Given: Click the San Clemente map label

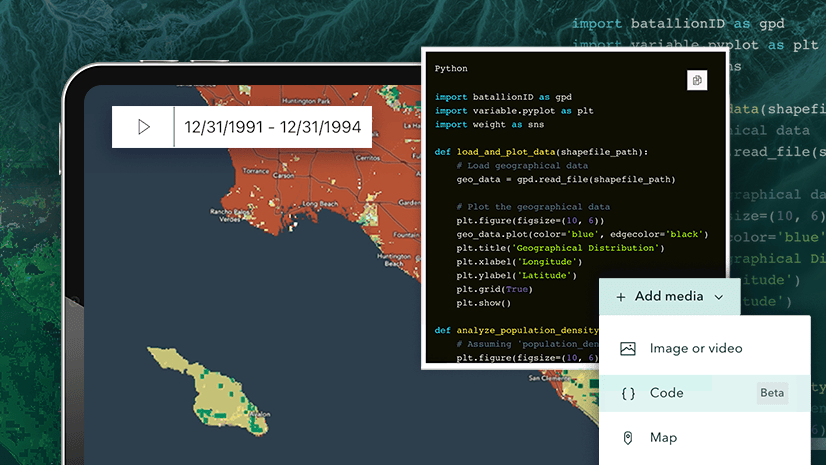Looking at the screenshot, I should click(x=549, y=378).
